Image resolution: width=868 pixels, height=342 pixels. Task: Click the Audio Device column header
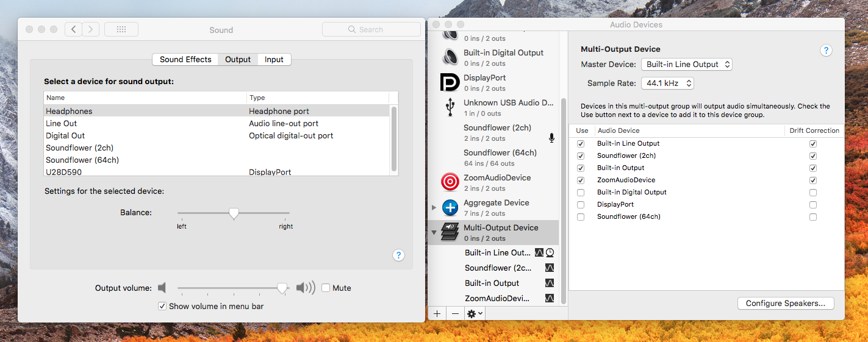pos(689,130)
